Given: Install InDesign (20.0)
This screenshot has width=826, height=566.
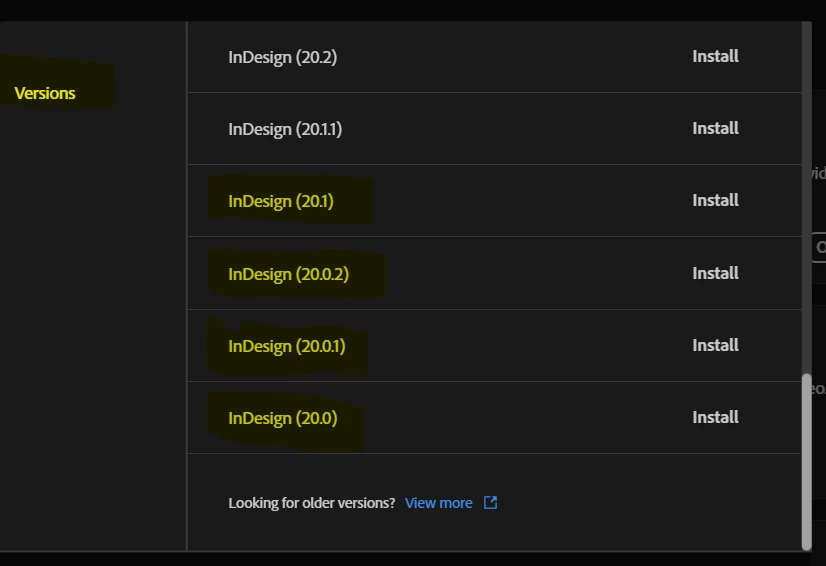Looking at the screenshot, I should coord(715,418).
